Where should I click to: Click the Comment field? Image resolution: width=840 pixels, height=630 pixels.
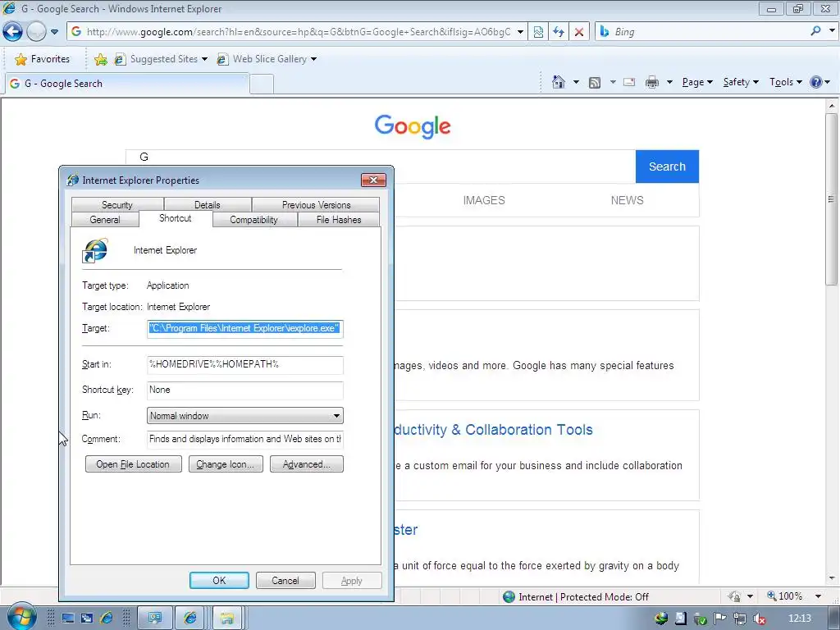244,439
